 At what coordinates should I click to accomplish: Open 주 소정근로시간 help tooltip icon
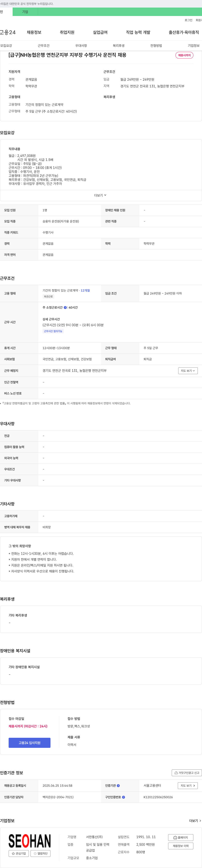65,308
